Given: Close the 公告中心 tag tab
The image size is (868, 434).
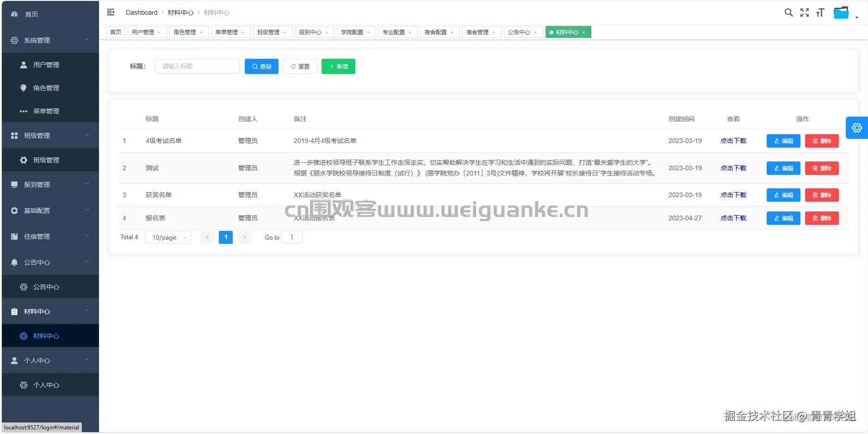Looking at the screenshot, I should point(535,32).
